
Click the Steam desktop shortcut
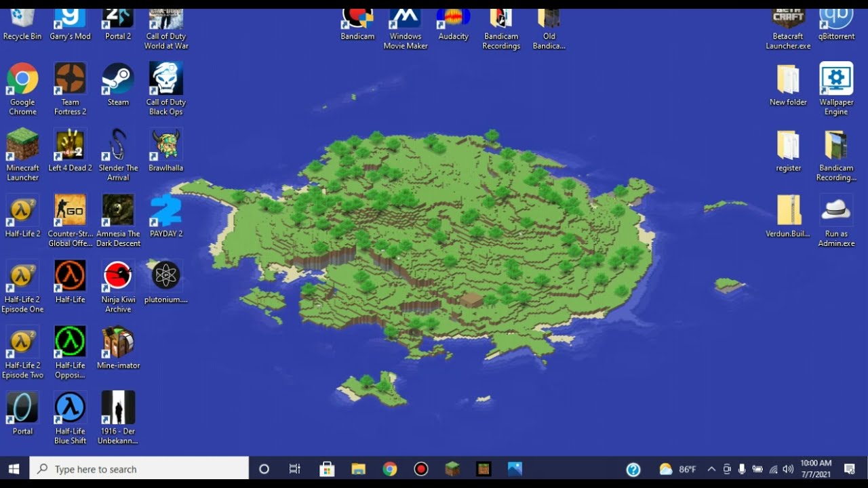(x=118, y=84)
